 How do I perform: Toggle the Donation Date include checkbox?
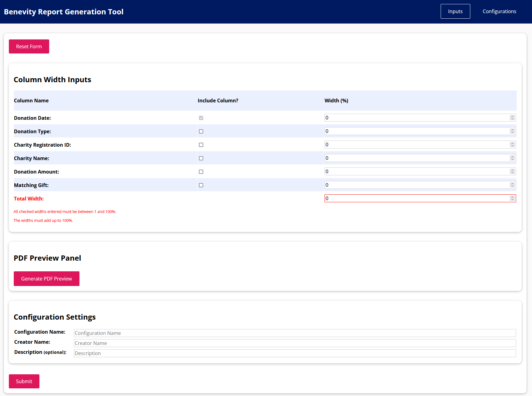201,118
